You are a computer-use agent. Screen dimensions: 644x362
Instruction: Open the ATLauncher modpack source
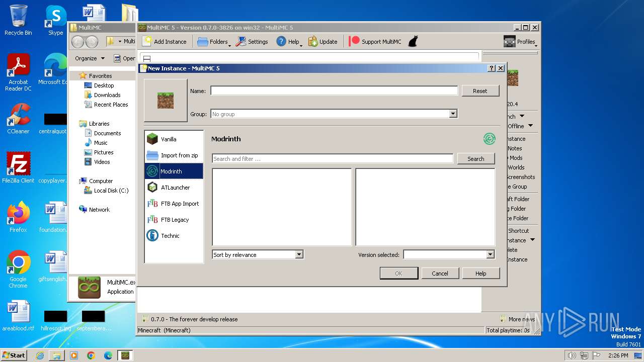[174, 188]
